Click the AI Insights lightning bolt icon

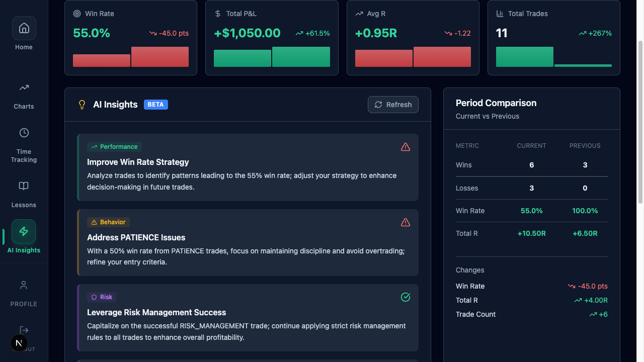coord(24,231)
